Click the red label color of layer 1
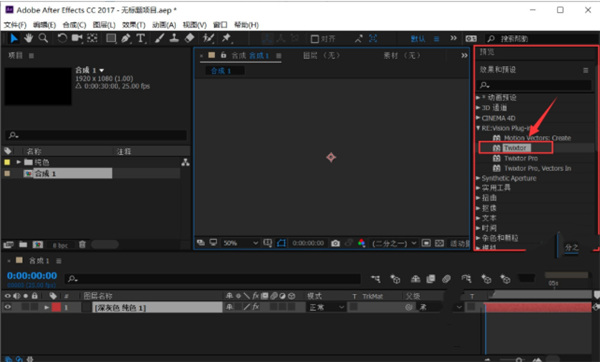 (56, 307)
